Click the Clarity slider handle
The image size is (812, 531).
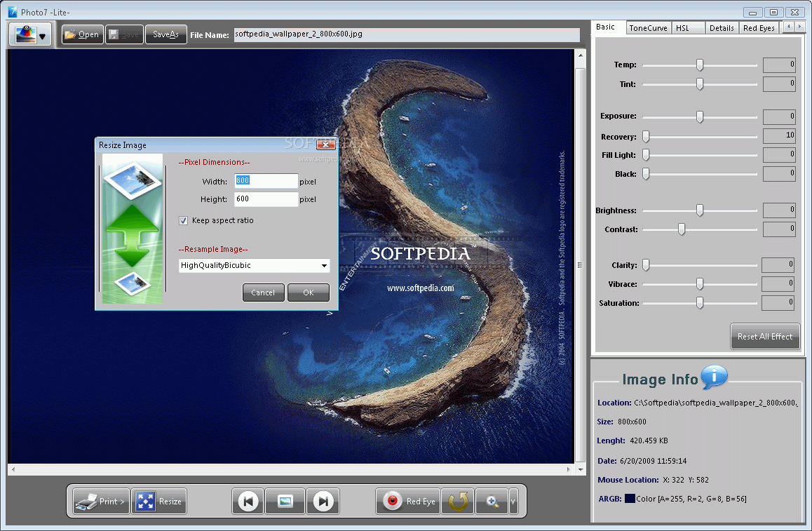(646, 264)
